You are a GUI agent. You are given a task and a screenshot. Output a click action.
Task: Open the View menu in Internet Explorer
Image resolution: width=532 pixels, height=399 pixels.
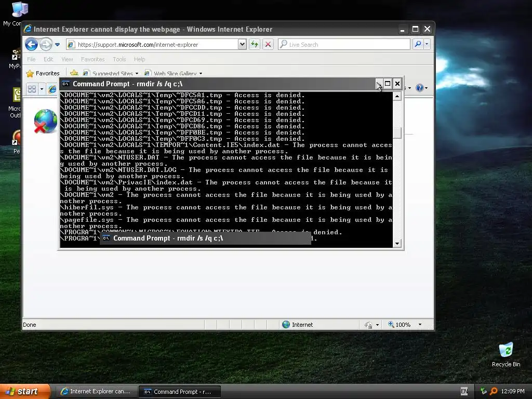[67, 59]
